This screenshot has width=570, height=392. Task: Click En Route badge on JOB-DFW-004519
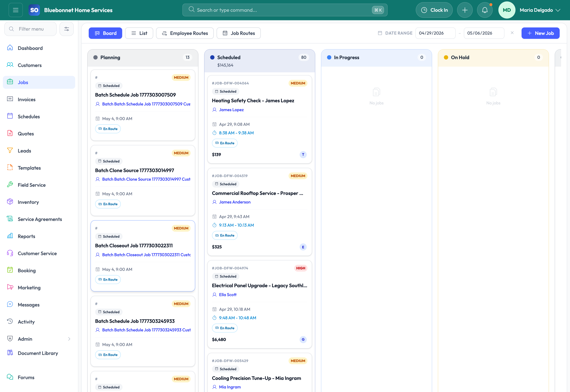click(x=225, y=236)
